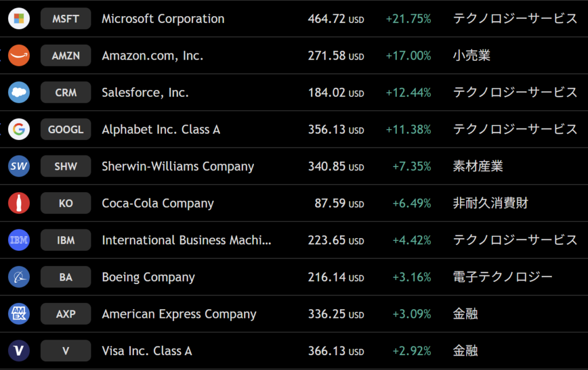
Task: Click the Coca-Cola bottle logo icon
Action: coord(19,203)
